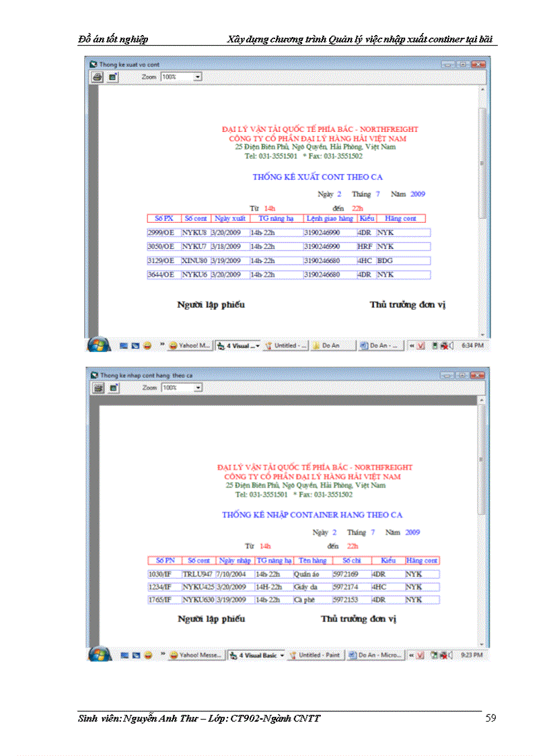The image size is (549, 756).
Task: Print the nhap container hang report
Action: (x=97, y=387)
